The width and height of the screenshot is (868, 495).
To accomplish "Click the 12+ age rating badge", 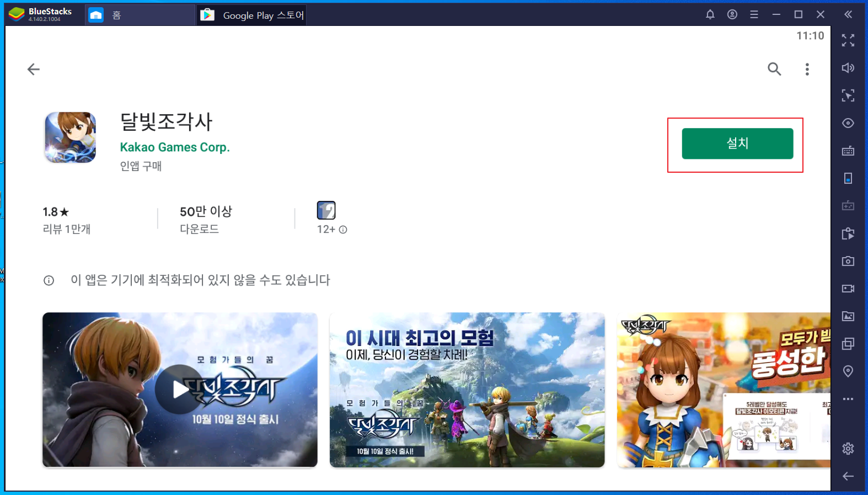I will point(326,210).
